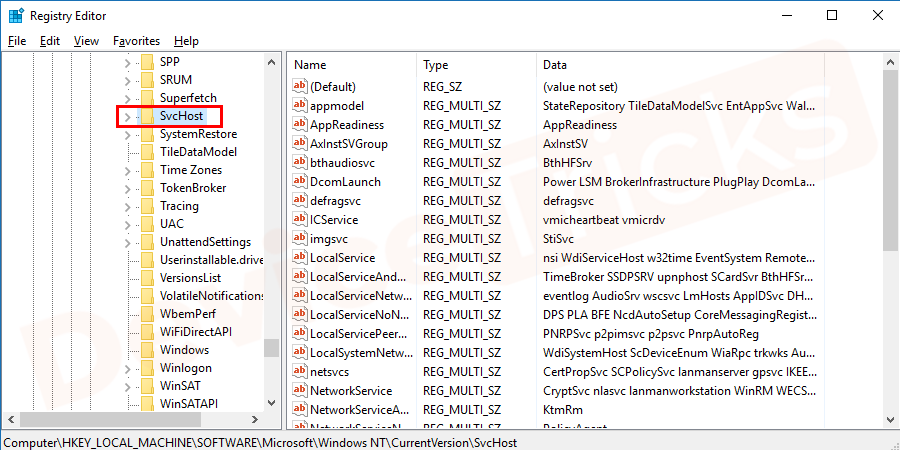Click the tree pane scroll left arrow
900x450 pixels.
(x=10, y=419)
